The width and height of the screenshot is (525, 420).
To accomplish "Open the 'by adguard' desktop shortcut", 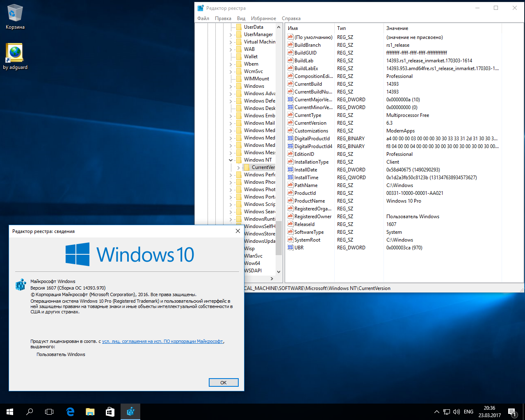I will [x=15, y=56].
